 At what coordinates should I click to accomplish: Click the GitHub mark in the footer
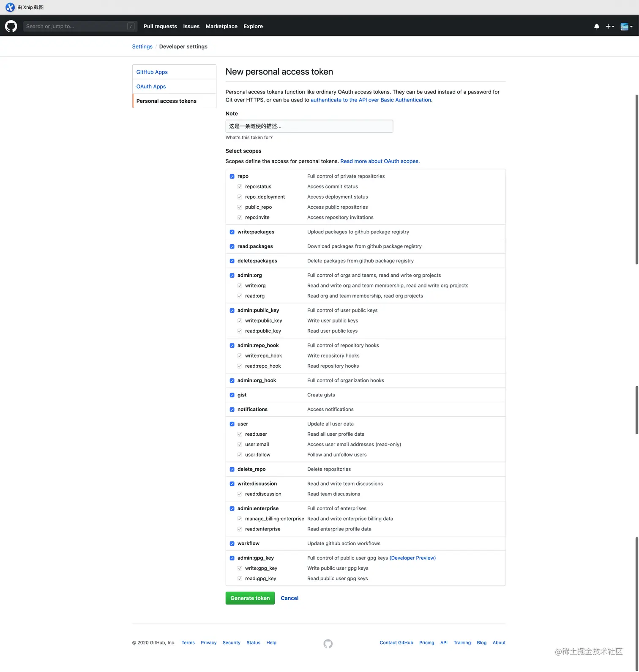pos(328,644)
